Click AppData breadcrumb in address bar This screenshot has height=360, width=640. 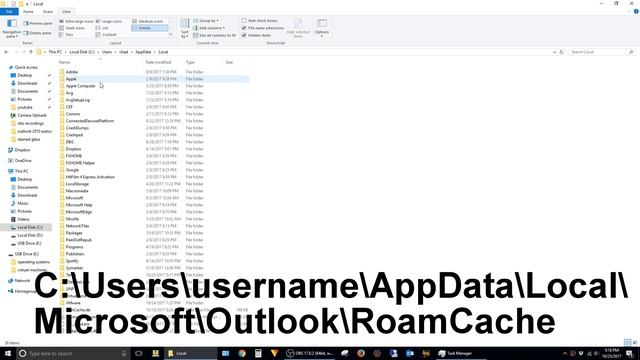point(143,52)
